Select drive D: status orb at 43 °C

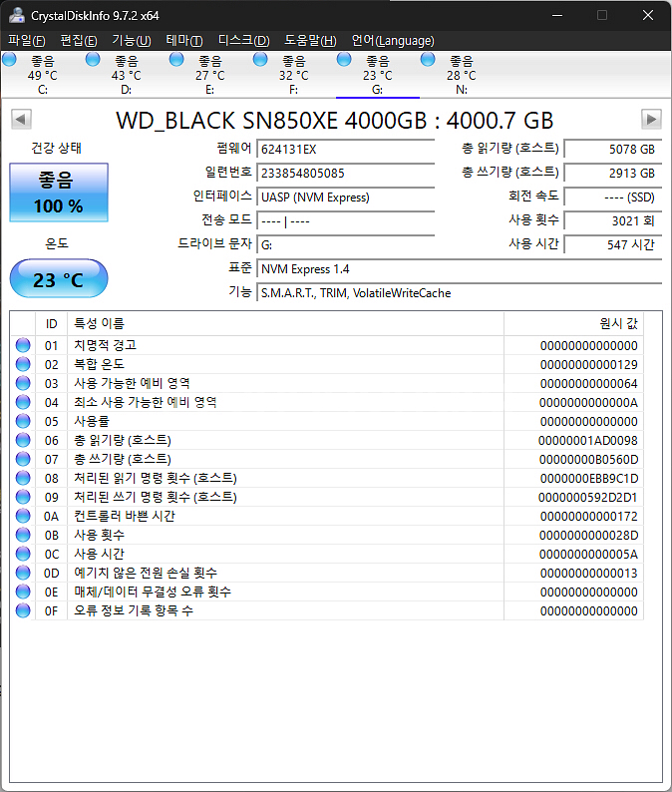tap(94, 61)
